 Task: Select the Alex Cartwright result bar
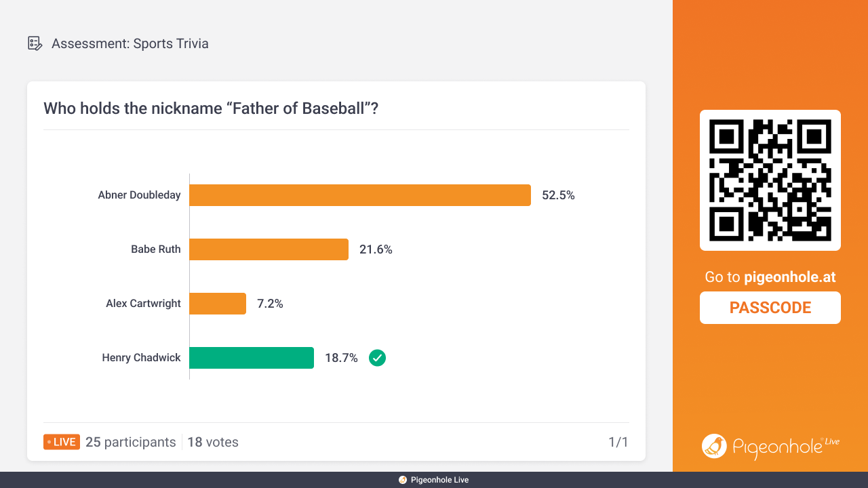[218, 304]
